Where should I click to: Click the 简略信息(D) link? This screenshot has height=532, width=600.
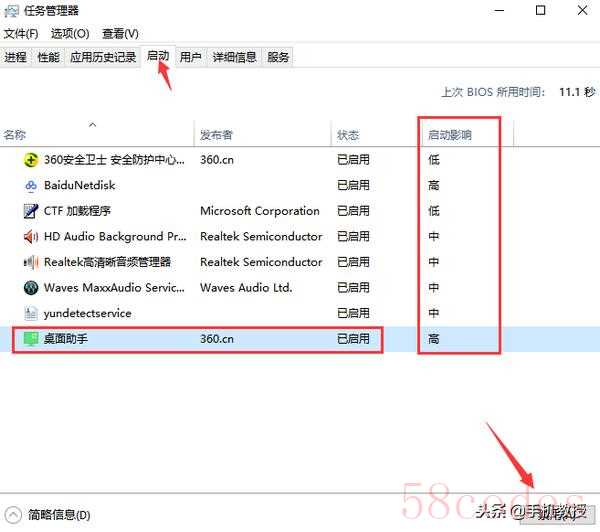[59, 515]
